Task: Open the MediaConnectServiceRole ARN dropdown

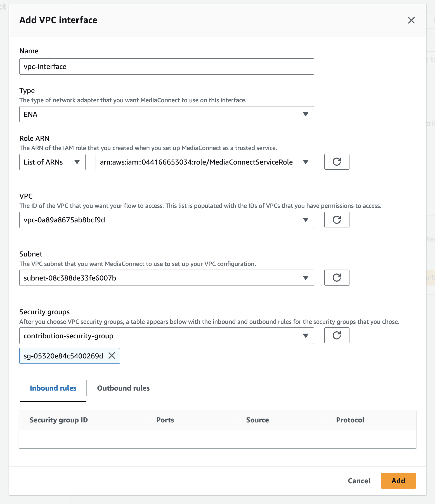Action: tap(204, 162)
